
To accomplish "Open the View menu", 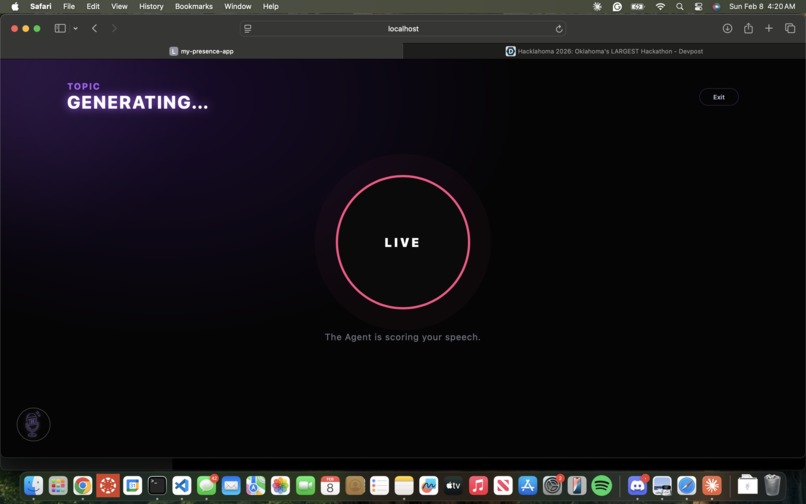I will [x=119, y=6].
